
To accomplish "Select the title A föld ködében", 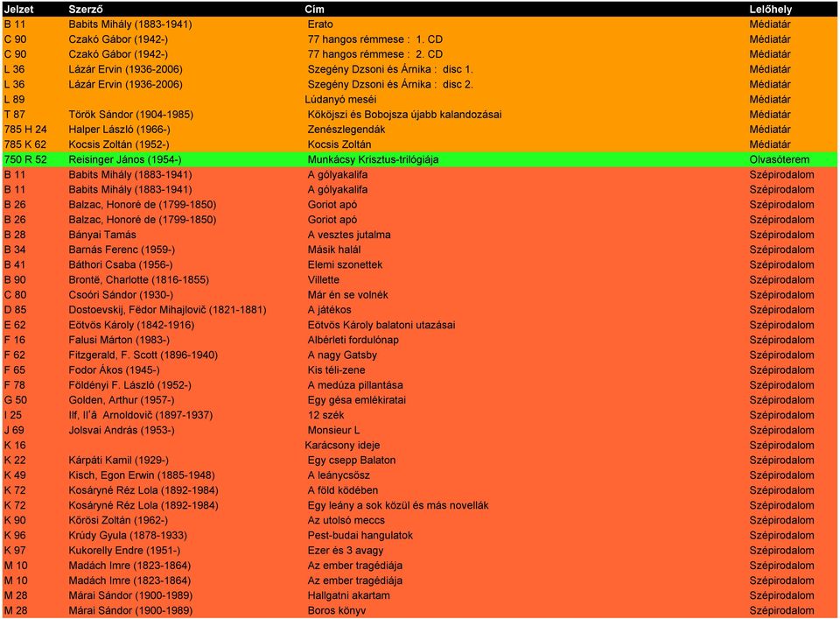I will coord(343,489).
